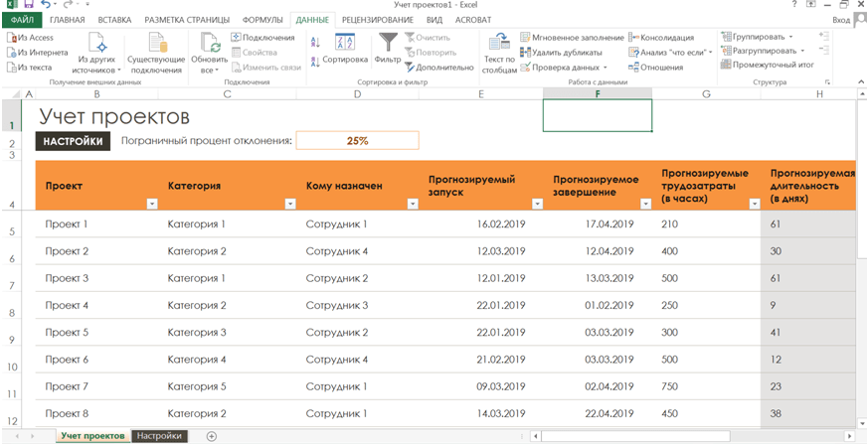Expand the Кому назначен filter dropdown
The image size is (868, 444).
413,204
